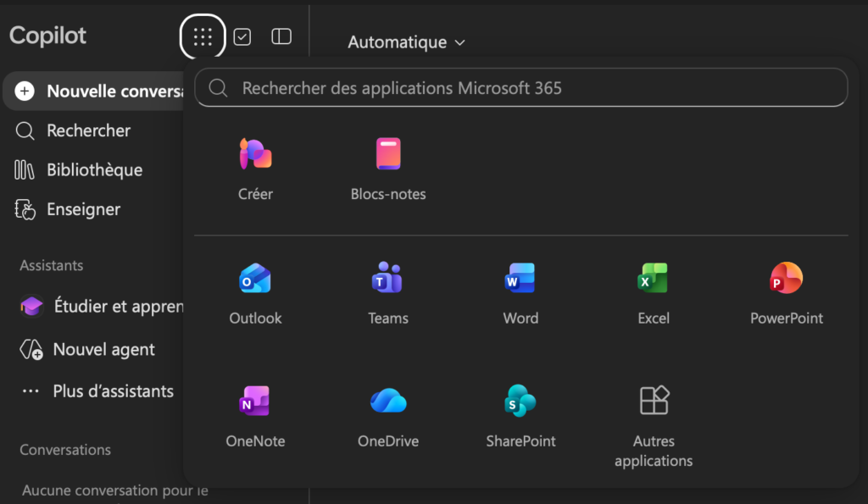Click the Nouvel agent plus icon
Image resolution: width=868 pixels, height=504 pixels.
pyautogui.click(x=31, y=349)
